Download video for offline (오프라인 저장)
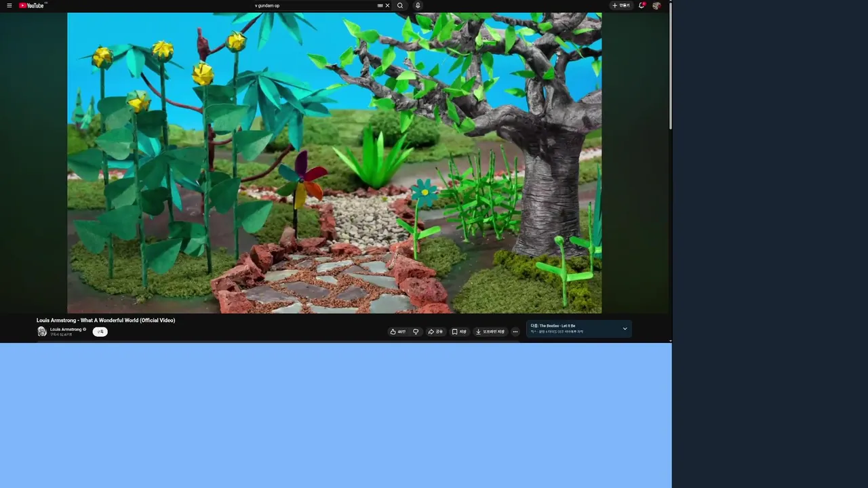This screenshot has width=868, height=488. coord(490,331)
